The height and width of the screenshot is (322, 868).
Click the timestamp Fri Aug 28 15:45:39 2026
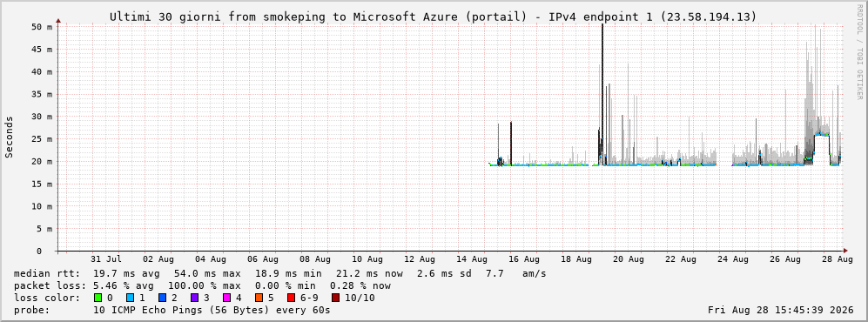pyautogui.click(x=781, y=311)
